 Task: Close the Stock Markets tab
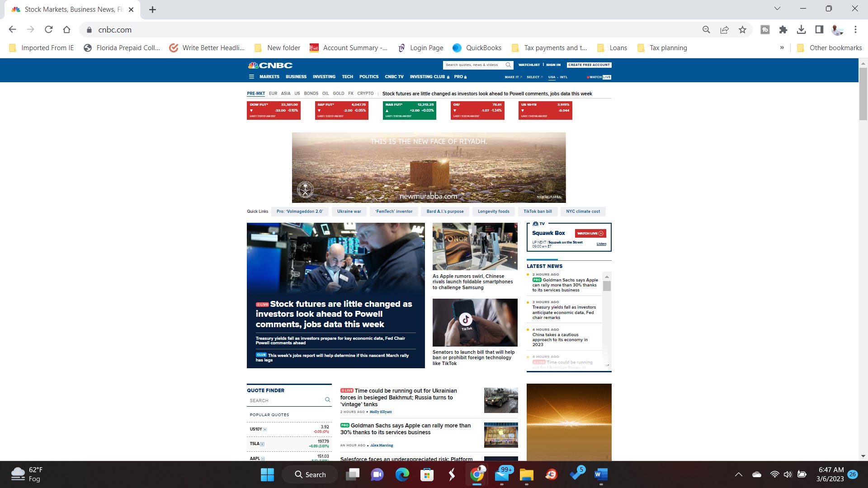click(131, 9)
